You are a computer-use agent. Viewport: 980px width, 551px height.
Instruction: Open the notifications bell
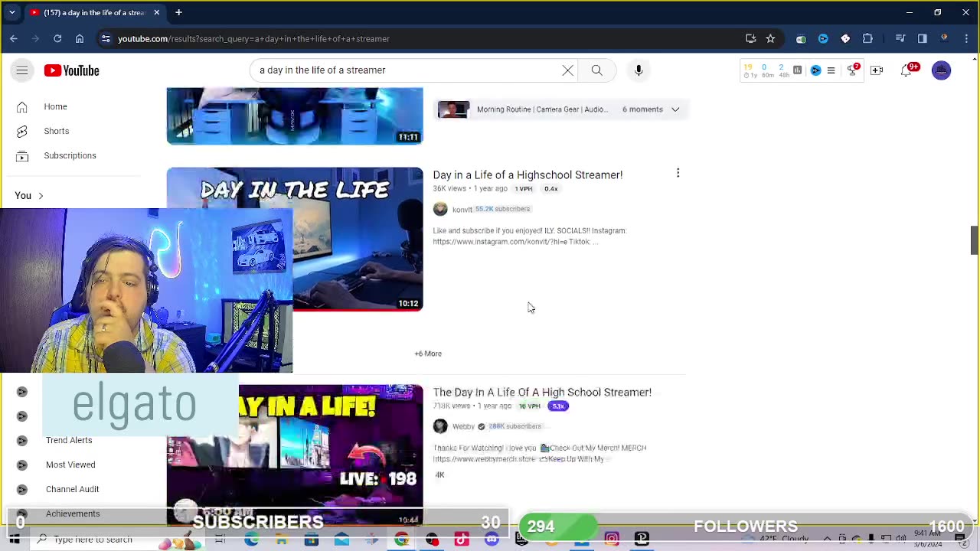tap(908, 70)
